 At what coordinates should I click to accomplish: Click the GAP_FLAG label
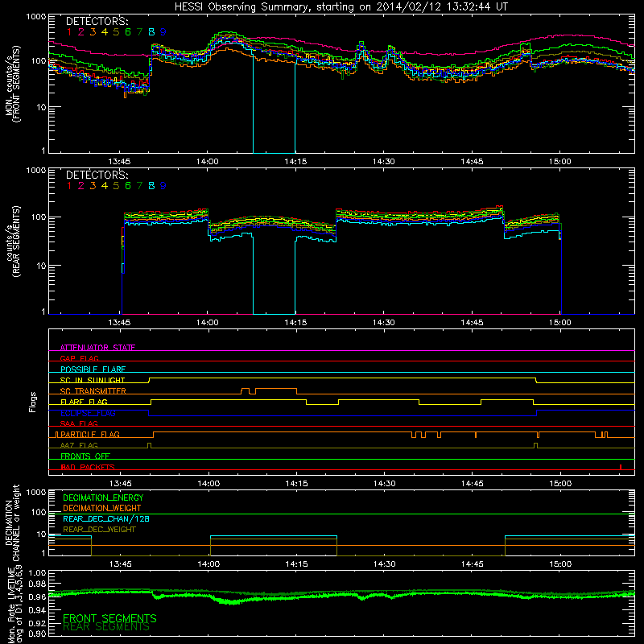pos(79,358)
